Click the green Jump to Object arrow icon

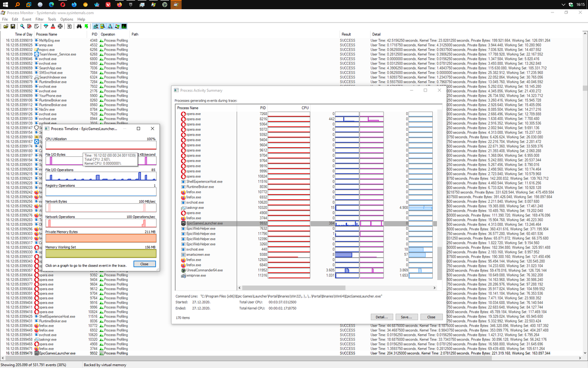coord(86,26)
